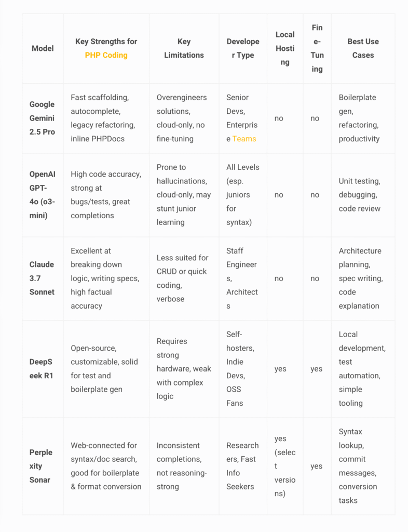The image size is (408, 532).
Task: Click the Unit testing, debugging use cases cell
Action: pos(362,195)
